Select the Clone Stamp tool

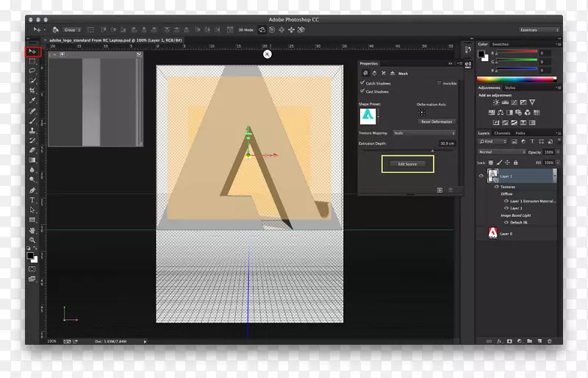(32, 131)
